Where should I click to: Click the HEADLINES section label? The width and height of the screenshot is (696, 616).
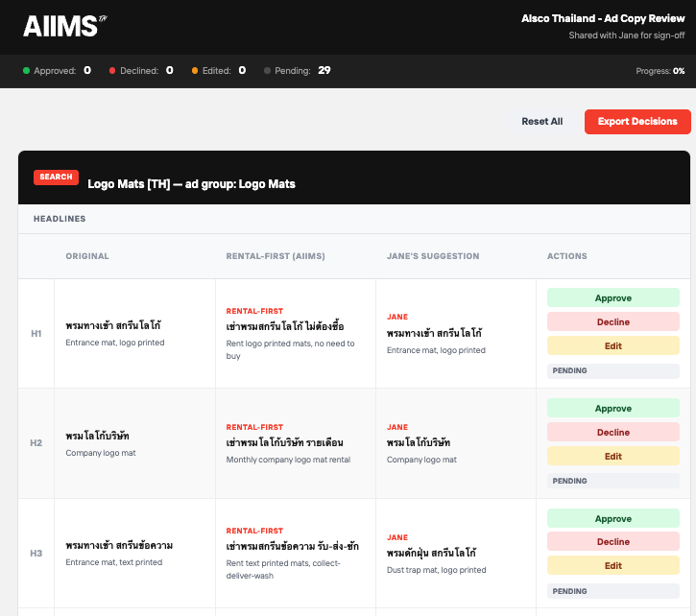tap(60, 219)
